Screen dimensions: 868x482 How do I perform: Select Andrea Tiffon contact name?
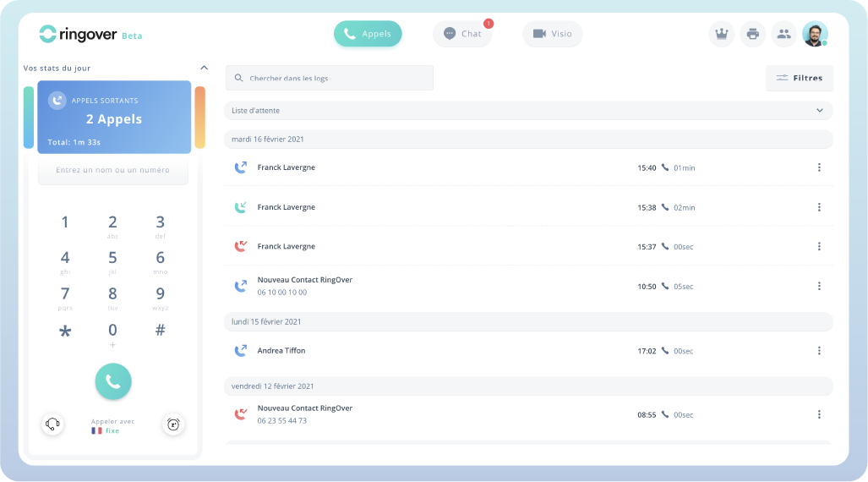[281, 351]
